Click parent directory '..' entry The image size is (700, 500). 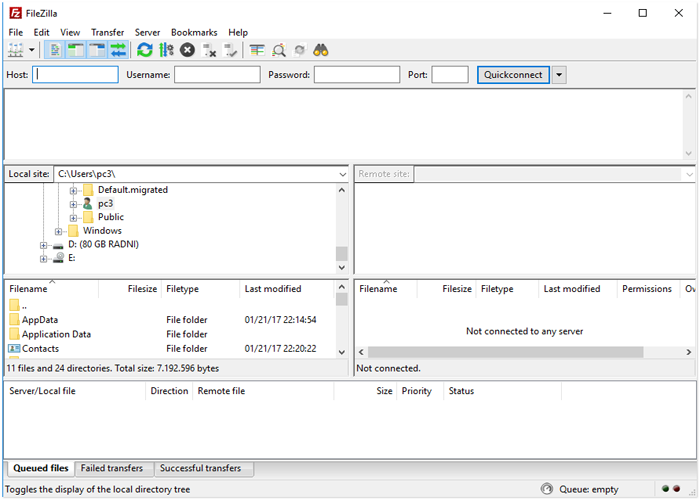[24, 306]
